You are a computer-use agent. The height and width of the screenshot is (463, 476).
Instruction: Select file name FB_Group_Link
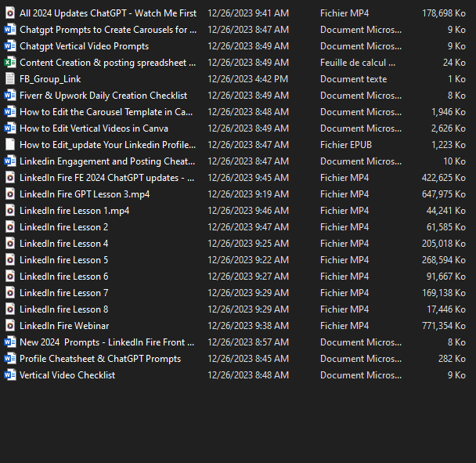(50, 79)
